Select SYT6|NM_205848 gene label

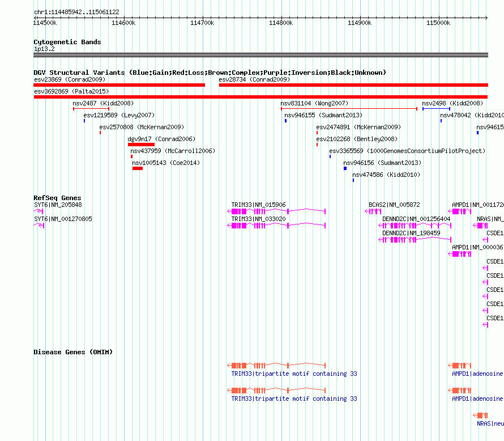pos(58,205)
